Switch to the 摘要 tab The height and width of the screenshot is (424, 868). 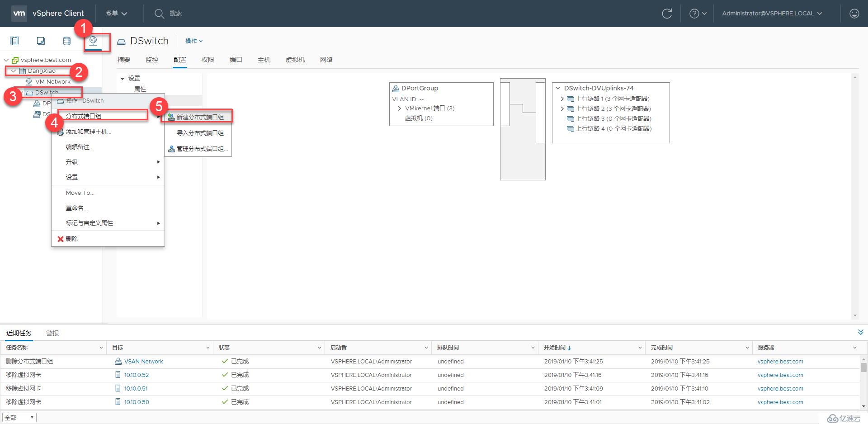coord(124,60)
